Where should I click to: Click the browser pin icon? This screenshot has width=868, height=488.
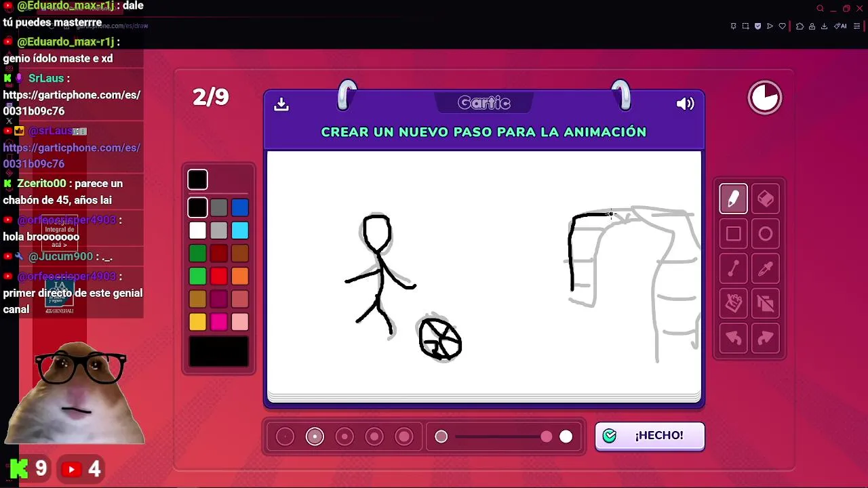733,26
